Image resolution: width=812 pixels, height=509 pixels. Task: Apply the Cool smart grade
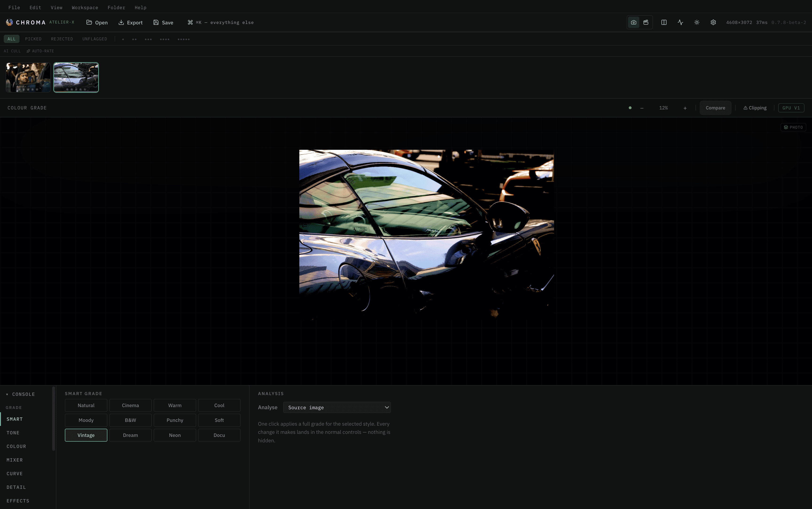click(219, 405)
